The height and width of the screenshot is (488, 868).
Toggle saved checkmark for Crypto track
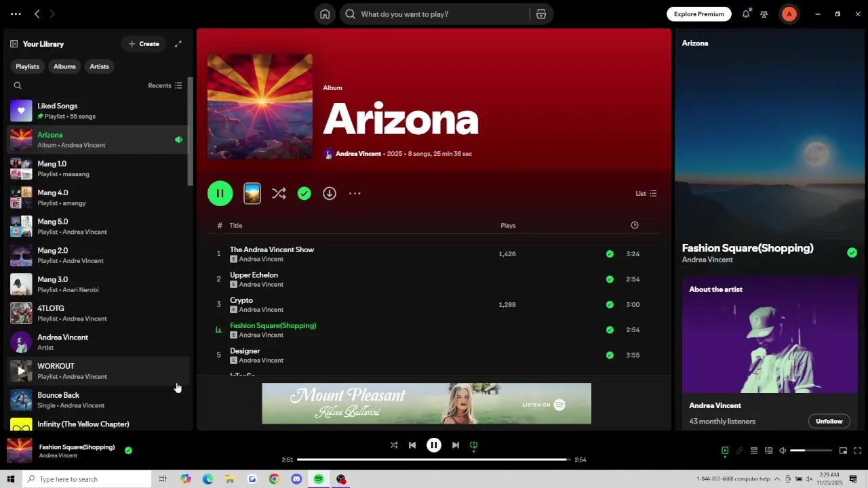[610, 305]
